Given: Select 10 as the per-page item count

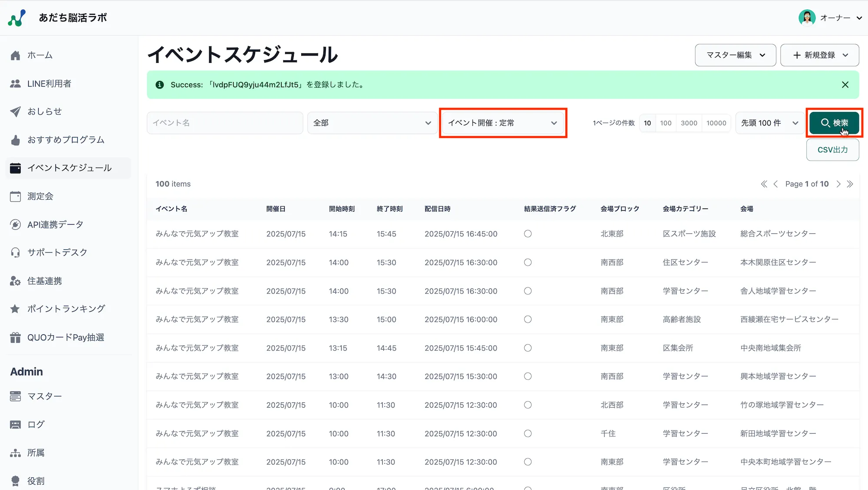Looking at the screenshot, I should click(647, 123).
